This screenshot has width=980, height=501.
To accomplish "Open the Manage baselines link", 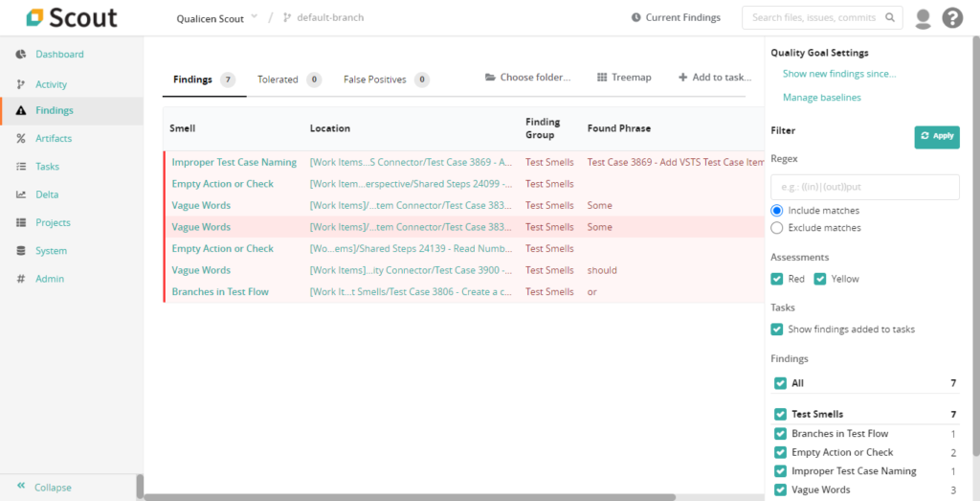I will click(x=821, y=98).
